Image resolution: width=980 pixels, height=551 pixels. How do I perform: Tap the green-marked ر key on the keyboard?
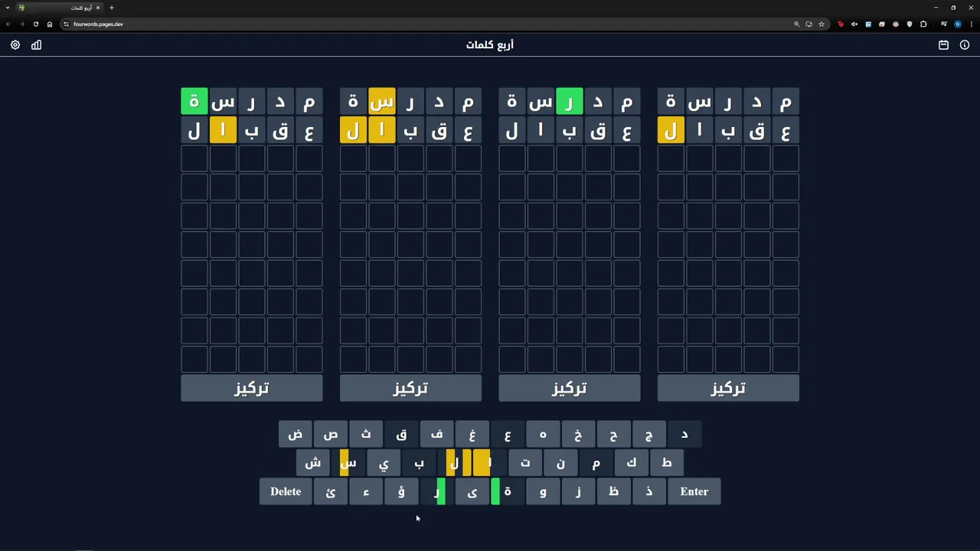pyautogui.click(x=436, y=491)
